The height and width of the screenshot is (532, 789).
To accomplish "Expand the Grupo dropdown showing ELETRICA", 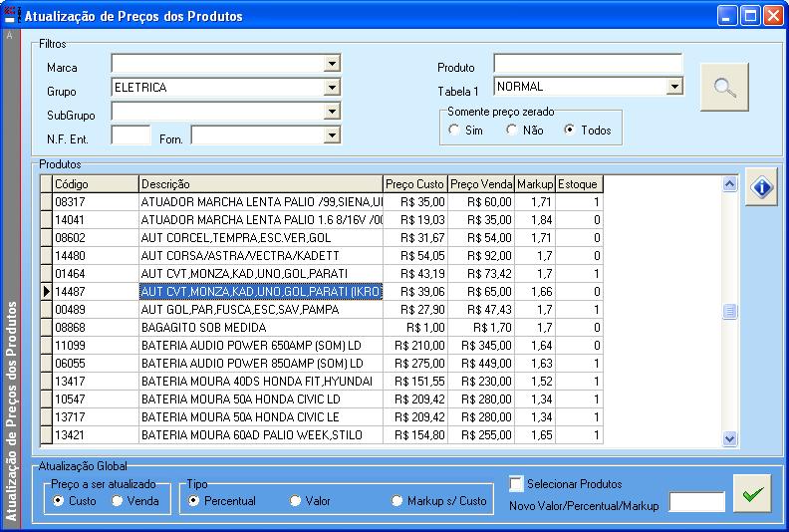I will click(332, 88).
